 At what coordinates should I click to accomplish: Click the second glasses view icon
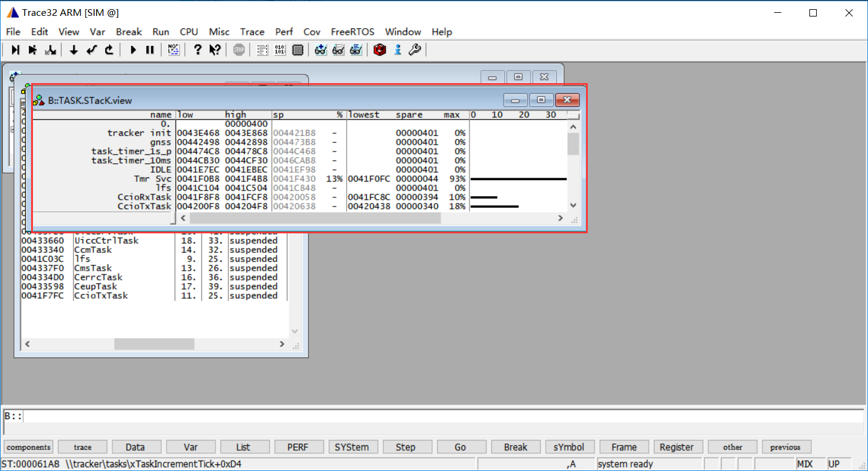click(338, 50)
